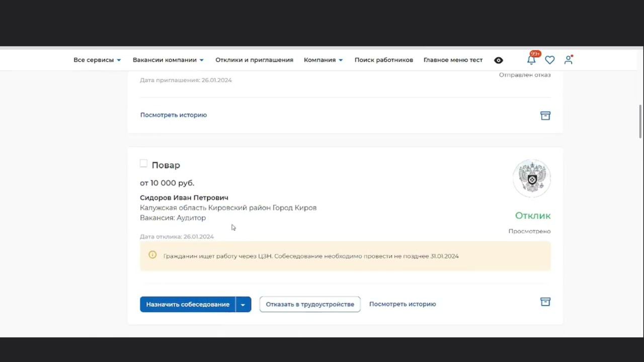The width and height of the screenshot is (644, 362).
Task: Click salary text от 10 000 руб.
Action: pos(167,183)
